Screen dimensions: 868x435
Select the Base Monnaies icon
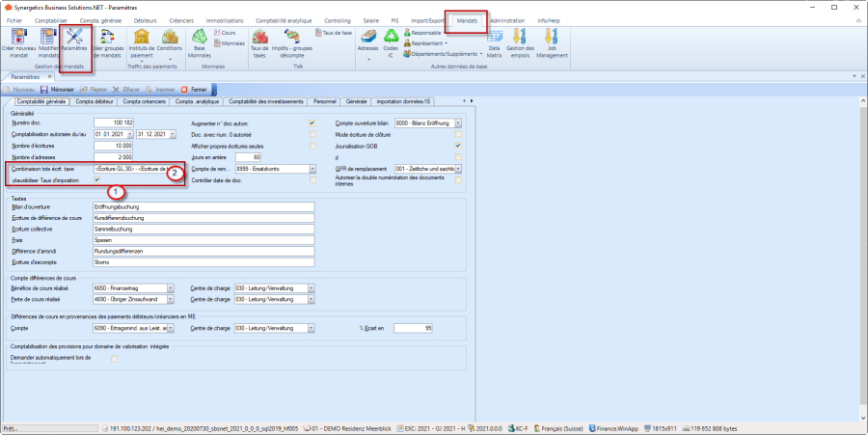(x=200, y=39)
